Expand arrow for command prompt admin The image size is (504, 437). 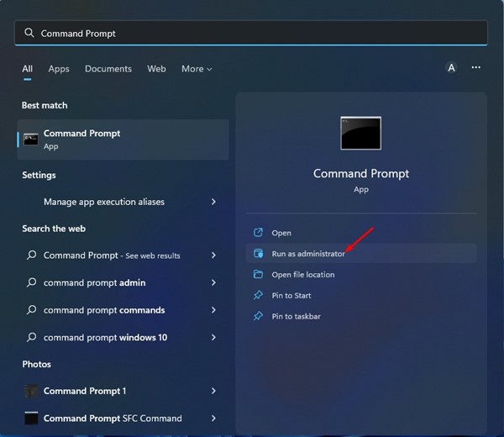point(213,282)
